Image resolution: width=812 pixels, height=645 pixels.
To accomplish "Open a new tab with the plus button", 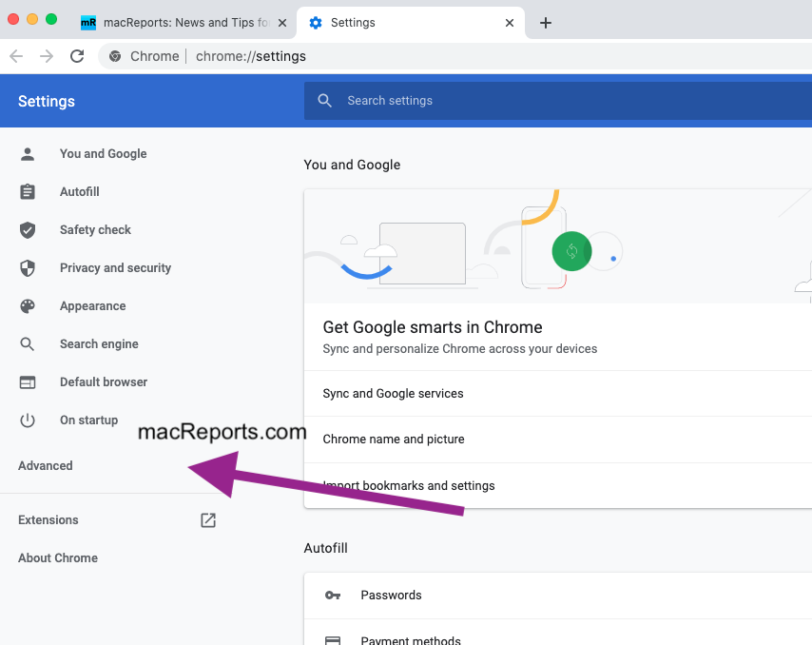I will 546,23.
